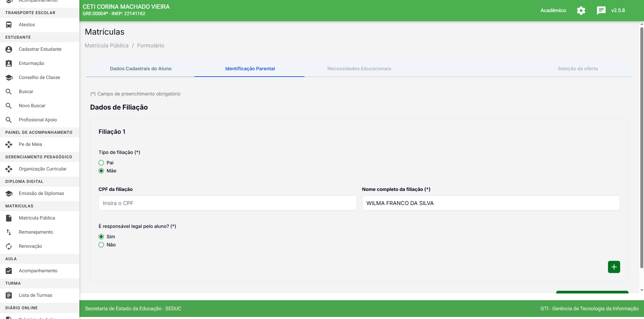Screen dimensions: 644x319
Task: Click the settings gear icon in header
Action: 581,10
